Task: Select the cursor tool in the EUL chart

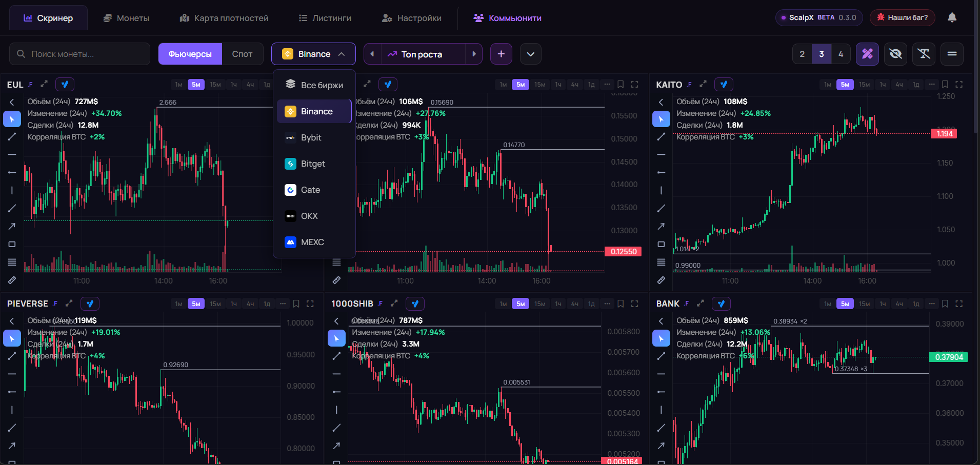Action: pyautogui.click(x=12, y=119)
